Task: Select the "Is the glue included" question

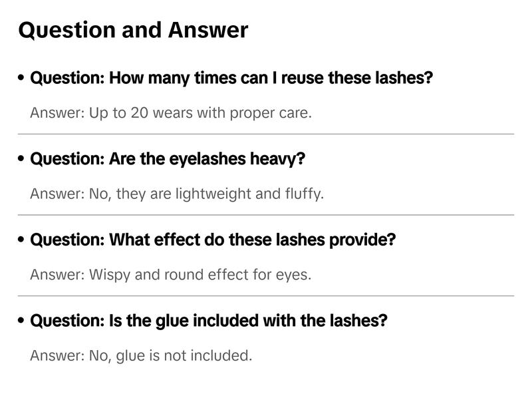Action: pyautogui.click(x=209, y=321)
